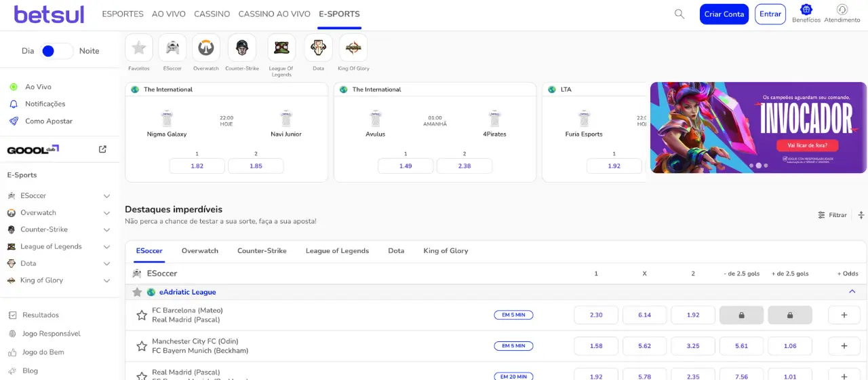Open the AO VIVO menu

tap(168, 14)
